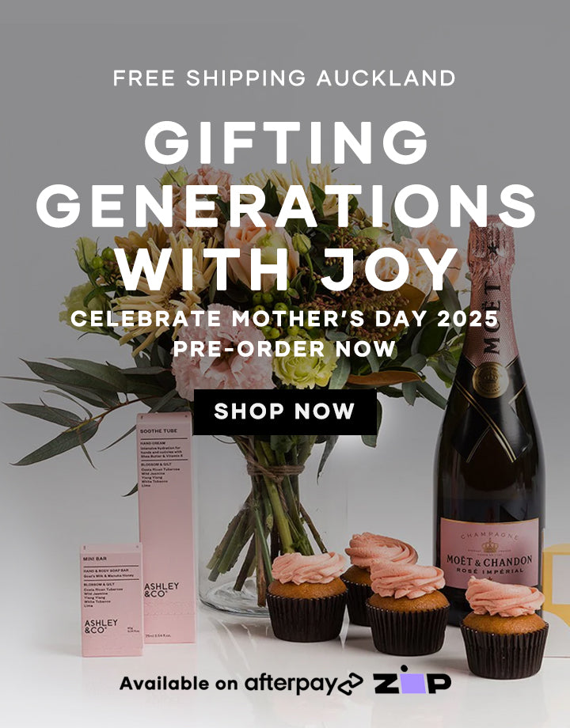Click the PRE-ORDER NOW text
Screen dimensions: 570x728
pyautogui.click(x=284, y=348)
